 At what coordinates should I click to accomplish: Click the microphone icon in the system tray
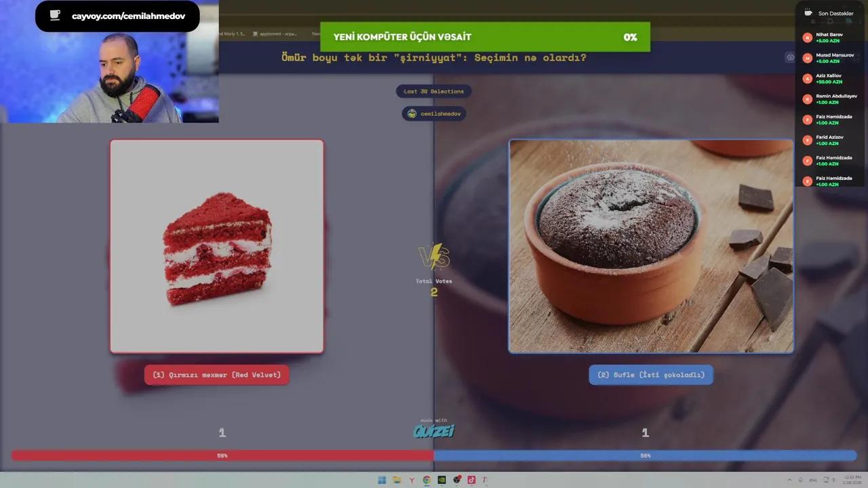801,480
